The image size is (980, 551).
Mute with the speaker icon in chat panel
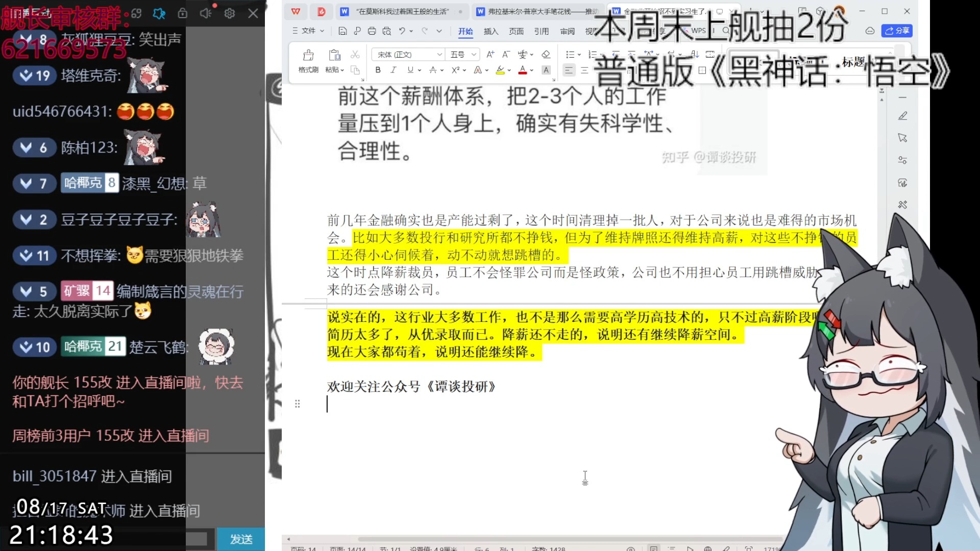click(206, 13)
